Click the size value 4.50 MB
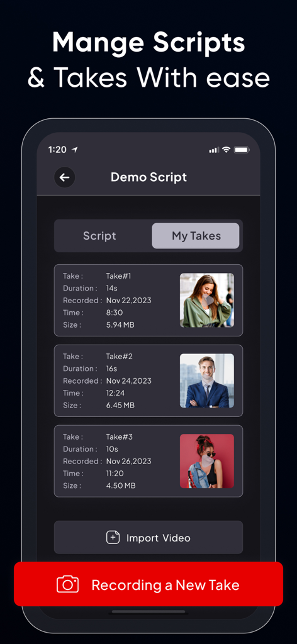 [x=120, y=486]
